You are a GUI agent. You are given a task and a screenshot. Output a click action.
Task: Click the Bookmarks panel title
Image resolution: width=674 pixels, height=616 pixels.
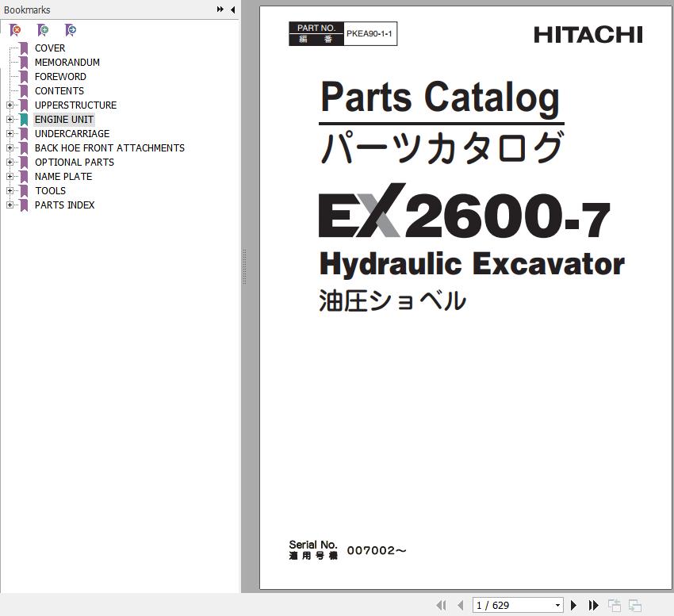[27, 10]
